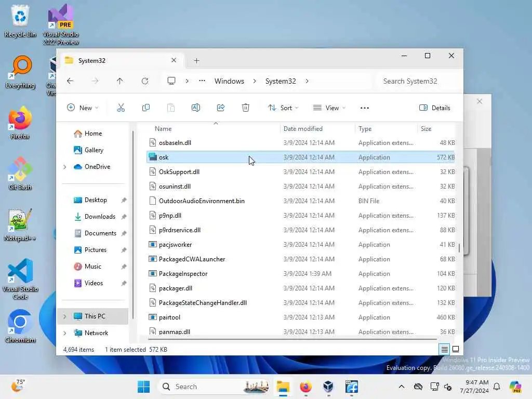Open the Windows Start menu
532x399 pixels.
(143, 387)
